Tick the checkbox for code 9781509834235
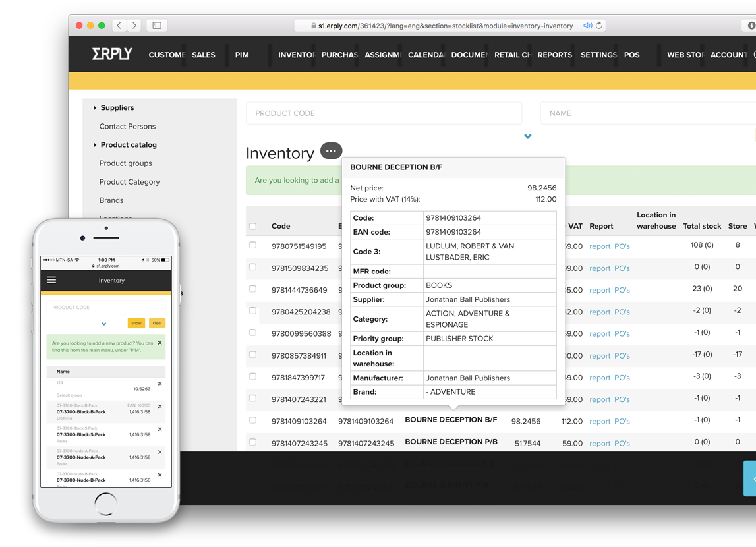This screenshot has width=756, height=547. (x=252, y=266)
